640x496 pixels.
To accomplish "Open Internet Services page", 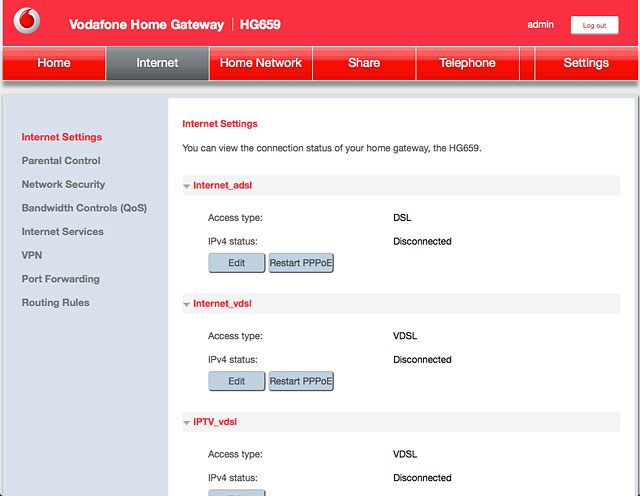I will (x=62, y=232).
